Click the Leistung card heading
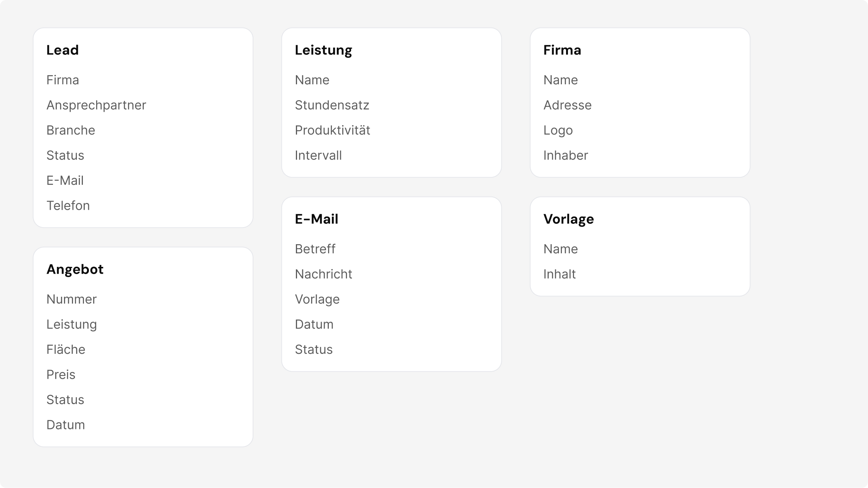Viewport: 868px width, 488px height. tap(324, 50)
